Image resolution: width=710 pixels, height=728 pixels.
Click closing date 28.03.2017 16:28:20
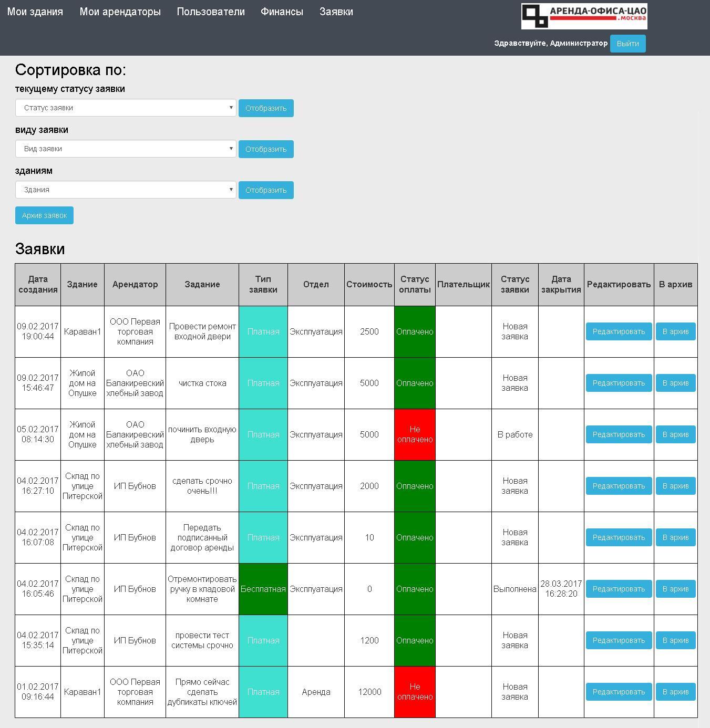(561, 589)
